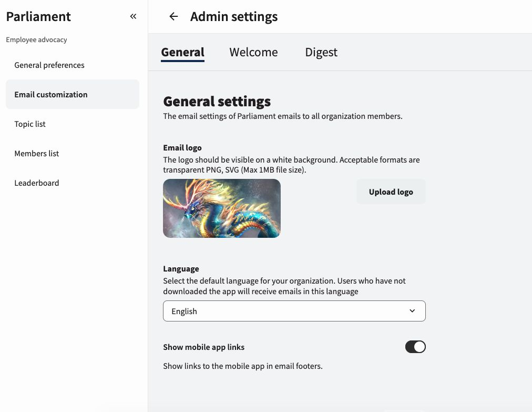Click the General settings heading
Viewport: 532px width, 412px height.
[x=217, y=101]
